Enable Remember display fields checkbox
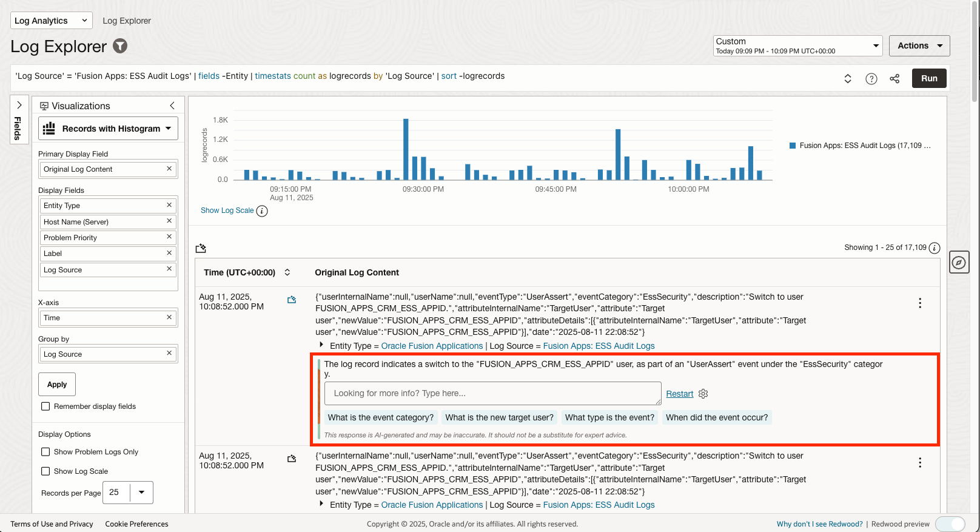Viewport: 980px width, 532px height. (x=45, y=406)
